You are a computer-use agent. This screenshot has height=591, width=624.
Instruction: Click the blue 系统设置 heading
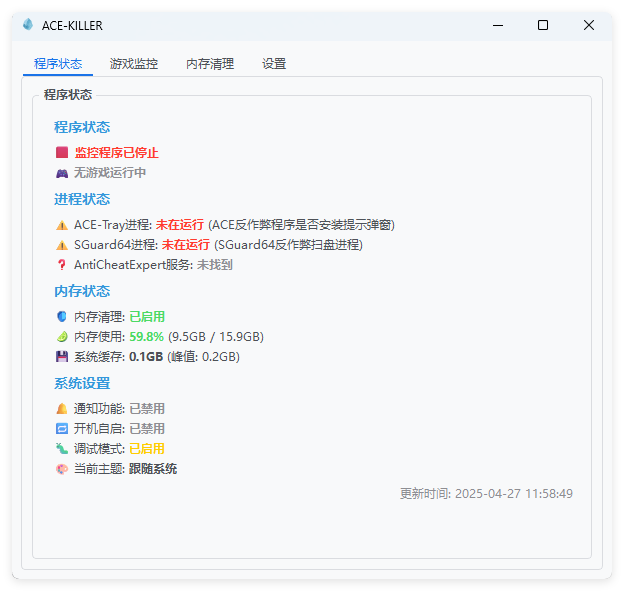point(82,383)
